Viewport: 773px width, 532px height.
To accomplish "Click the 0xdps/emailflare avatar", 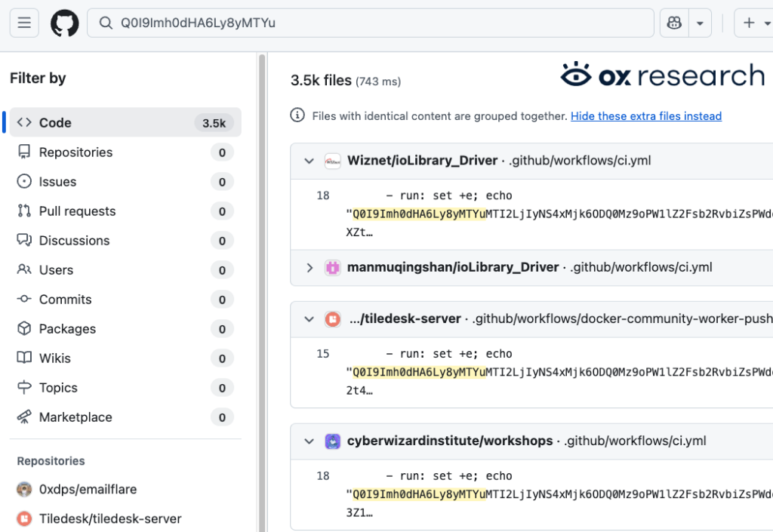I will (24, 489).
